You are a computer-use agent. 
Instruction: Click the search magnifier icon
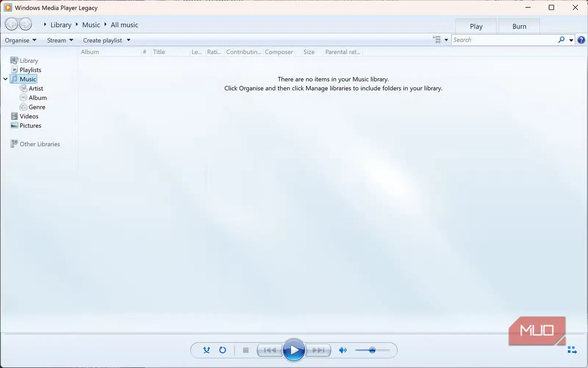[x=562, y=40]
